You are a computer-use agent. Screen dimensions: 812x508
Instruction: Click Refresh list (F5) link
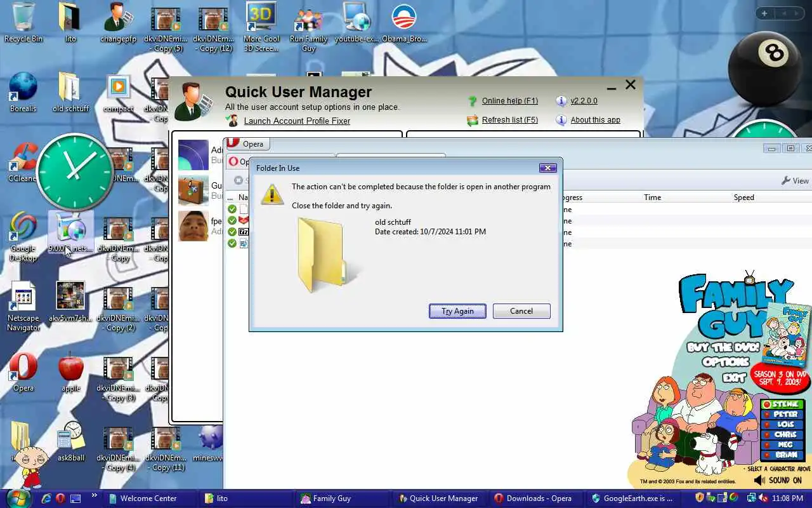pos(510,120)
